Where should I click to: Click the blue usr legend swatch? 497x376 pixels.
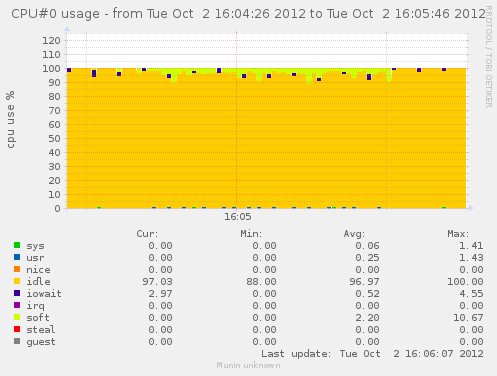17,257
